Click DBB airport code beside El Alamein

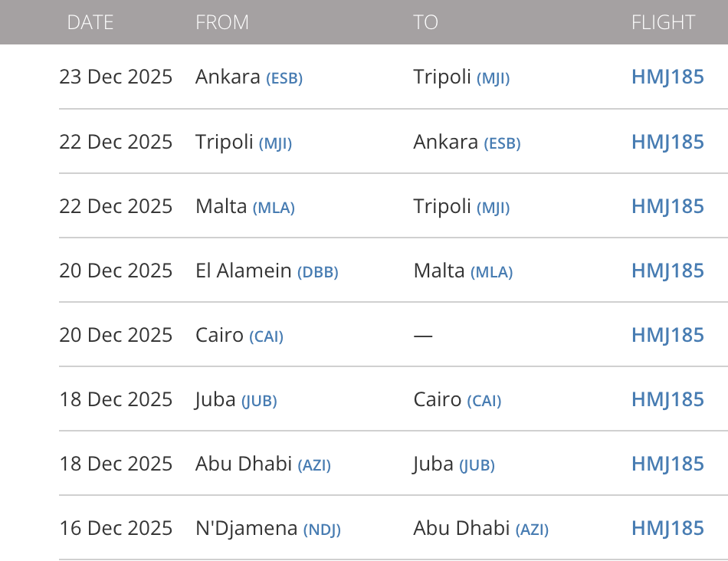[317, 272]
